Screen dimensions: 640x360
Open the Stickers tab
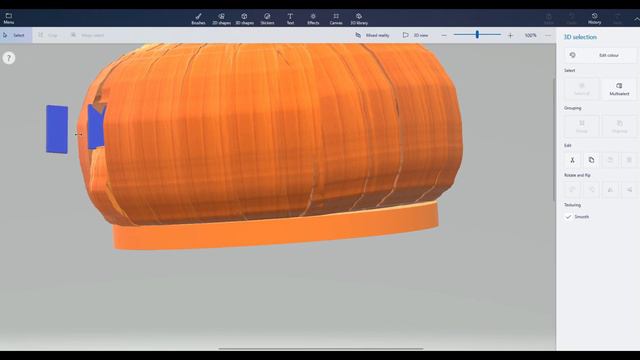tap(267, 18)
